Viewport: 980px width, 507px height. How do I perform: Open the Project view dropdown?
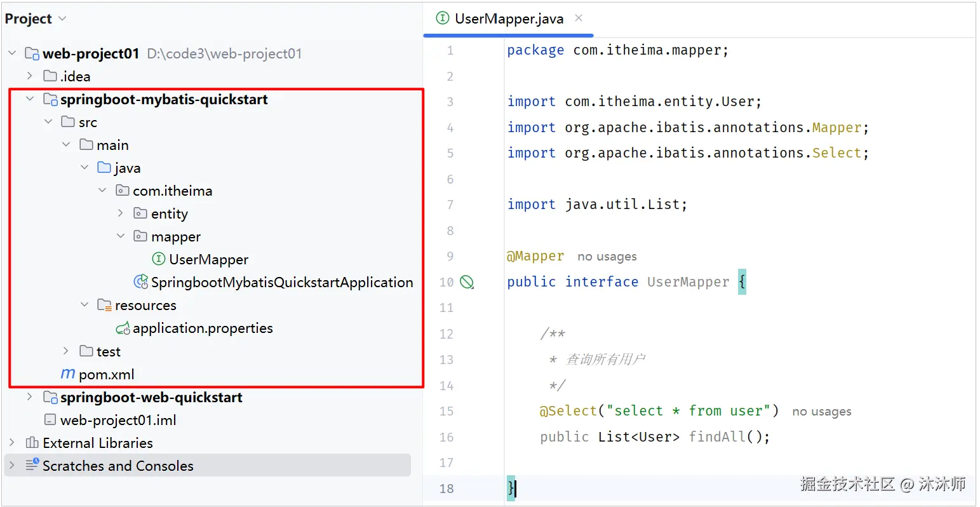coord(62,19)
